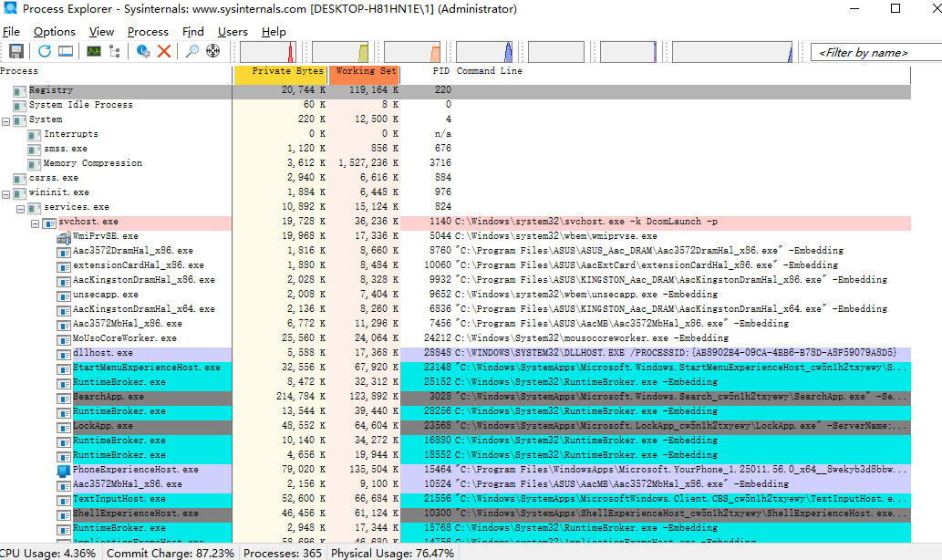Click Physical Usage 76.47% in the status bar
Viewport: 942px width, 560px height.
(x=392, y=553)
